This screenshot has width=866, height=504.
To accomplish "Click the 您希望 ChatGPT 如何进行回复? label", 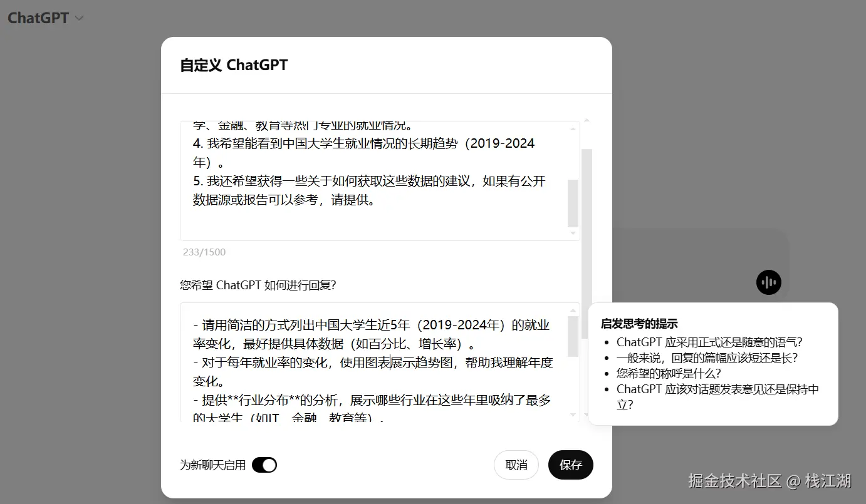I will click(258, 285).
